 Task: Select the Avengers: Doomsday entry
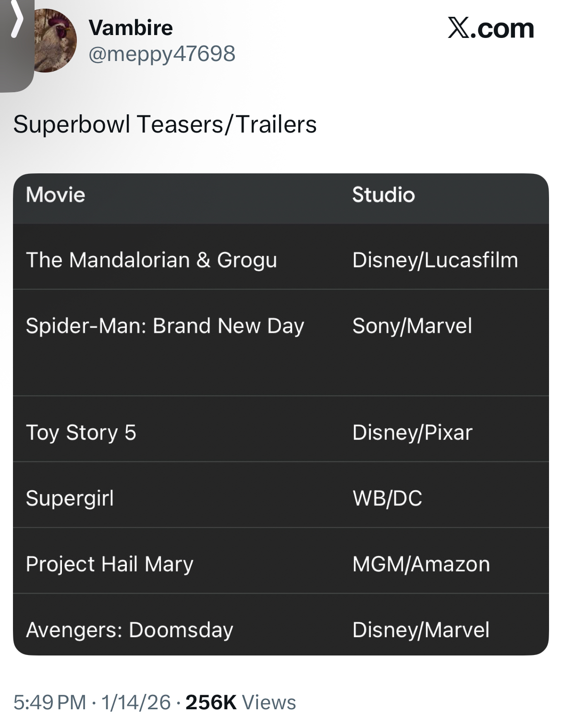(x=130, y=630)
